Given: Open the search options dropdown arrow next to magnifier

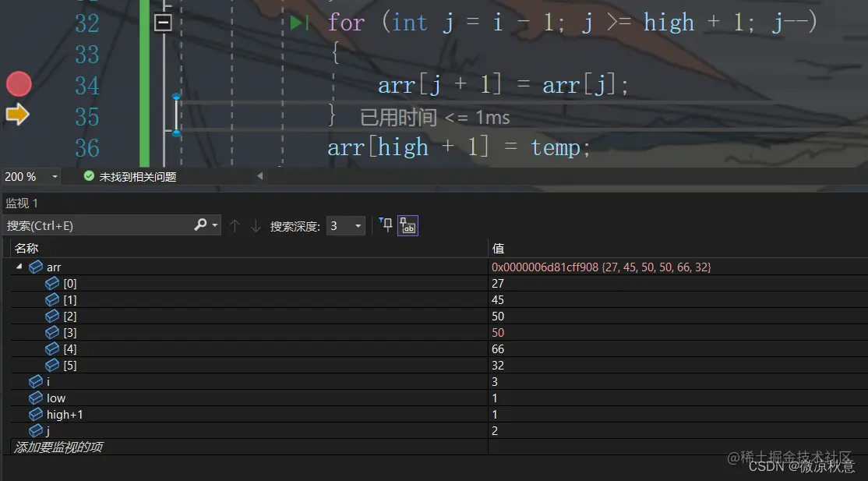Looking at the screenshot, I should [x=215, y=225].
